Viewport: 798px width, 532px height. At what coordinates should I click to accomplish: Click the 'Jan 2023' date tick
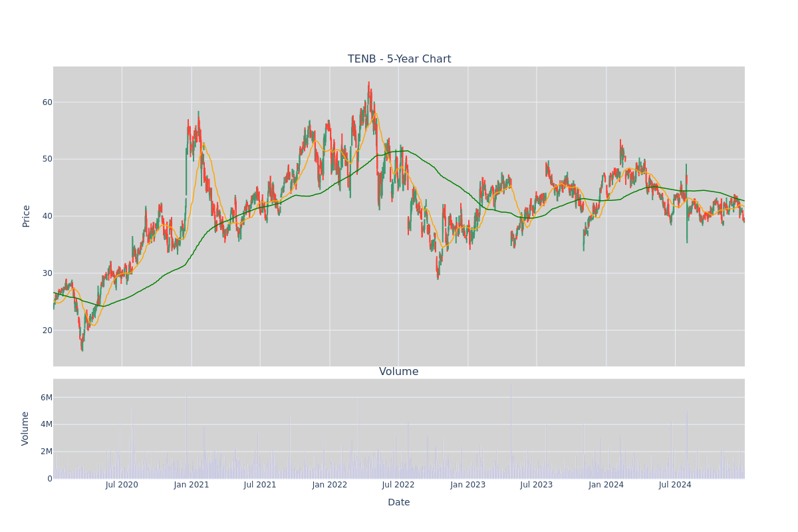click(468, 485)
